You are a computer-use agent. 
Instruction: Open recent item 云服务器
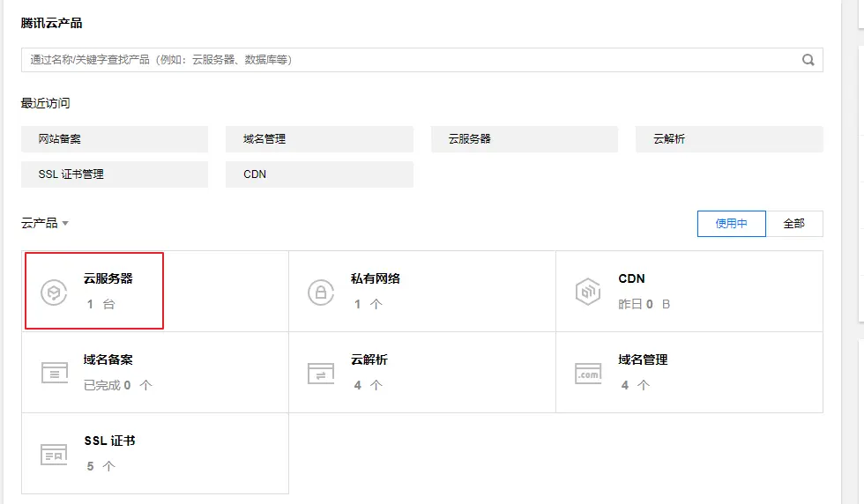[525, 139]
